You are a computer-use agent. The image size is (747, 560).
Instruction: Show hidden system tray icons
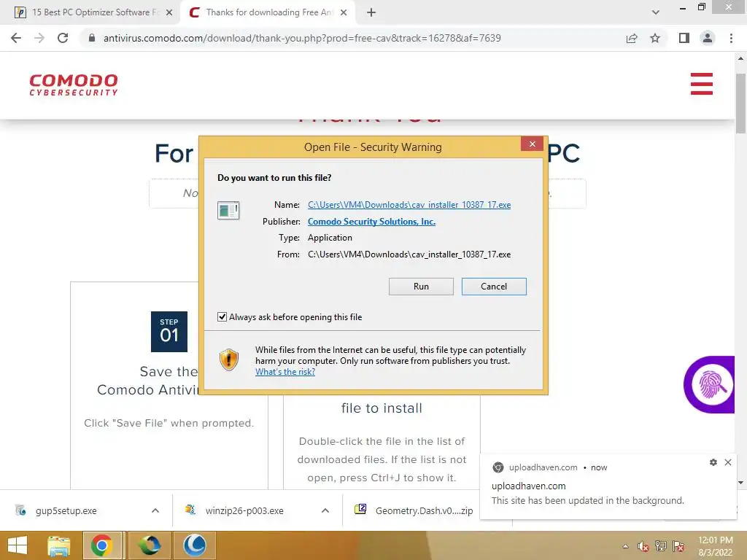[625, 546]
